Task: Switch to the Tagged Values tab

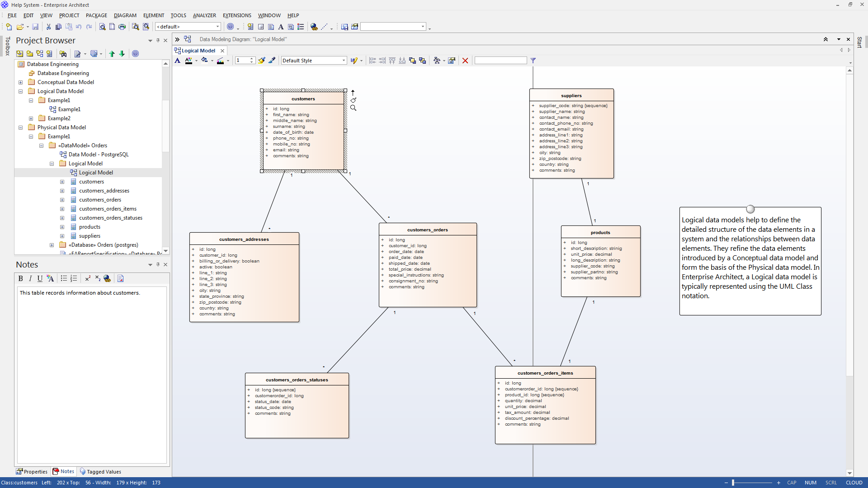Action: pyautogui.click(x=100, y=472)
